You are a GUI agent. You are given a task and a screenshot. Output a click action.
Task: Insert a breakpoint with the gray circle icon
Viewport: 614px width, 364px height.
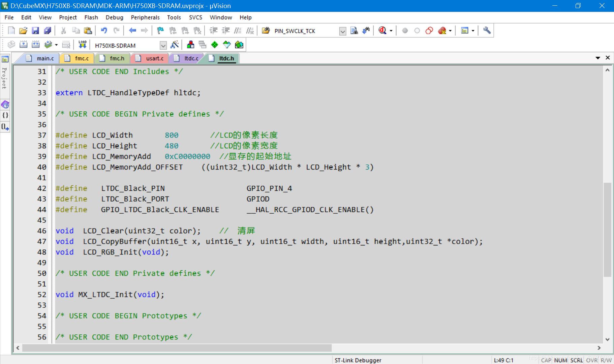pyautogui.click(x=405, y=31)
